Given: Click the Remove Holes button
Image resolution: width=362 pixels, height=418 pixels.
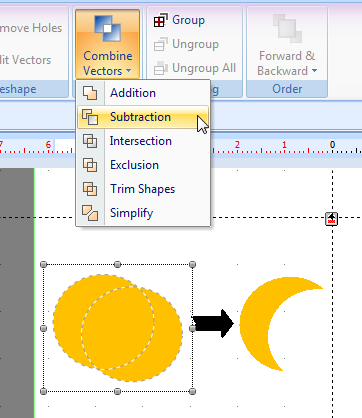Looking at the screenshot, I should [x=31, y=28].
